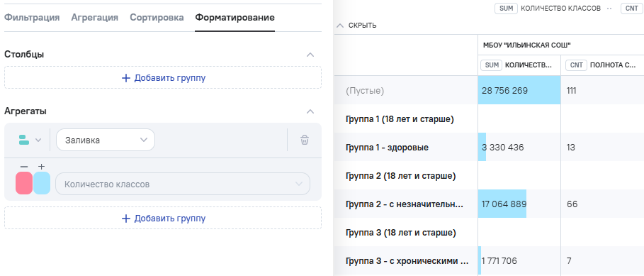Click the cell value 17 064 889
Image resolution: width=644 pixels, height=276 pixels.
(x=504, y=204)
